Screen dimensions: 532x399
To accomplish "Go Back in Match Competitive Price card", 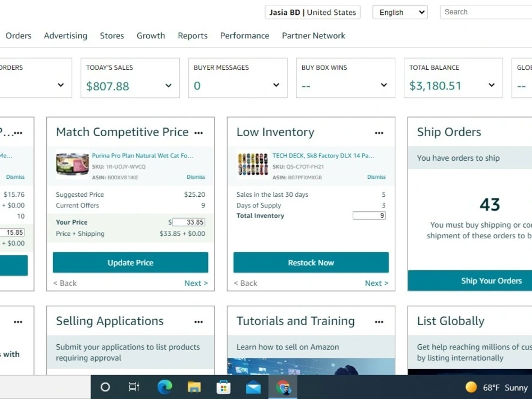I will [x=65, y=283].
